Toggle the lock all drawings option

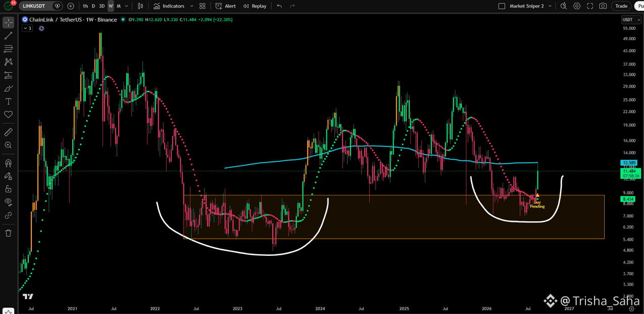pyautogui.click(x=9, y=189)
